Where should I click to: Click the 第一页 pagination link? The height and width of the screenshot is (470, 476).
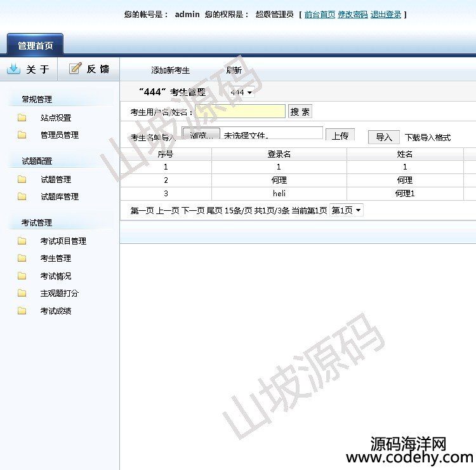(x=142, y=210)
